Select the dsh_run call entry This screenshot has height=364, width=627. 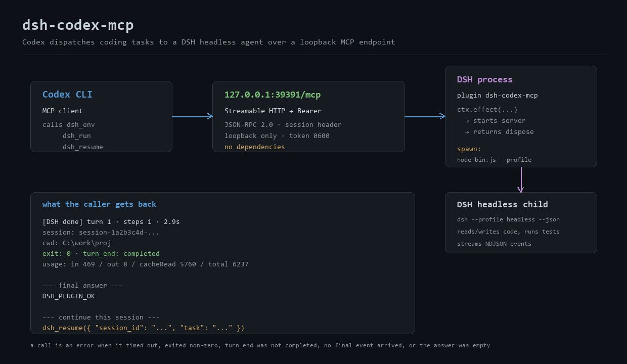click(77, 136)
